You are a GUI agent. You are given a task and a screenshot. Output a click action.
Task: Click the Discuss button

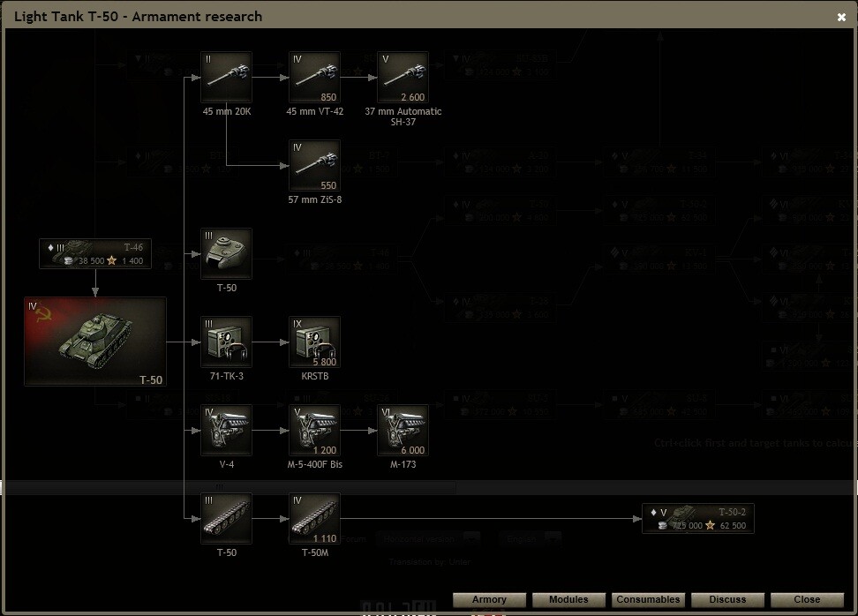[727, 599]
